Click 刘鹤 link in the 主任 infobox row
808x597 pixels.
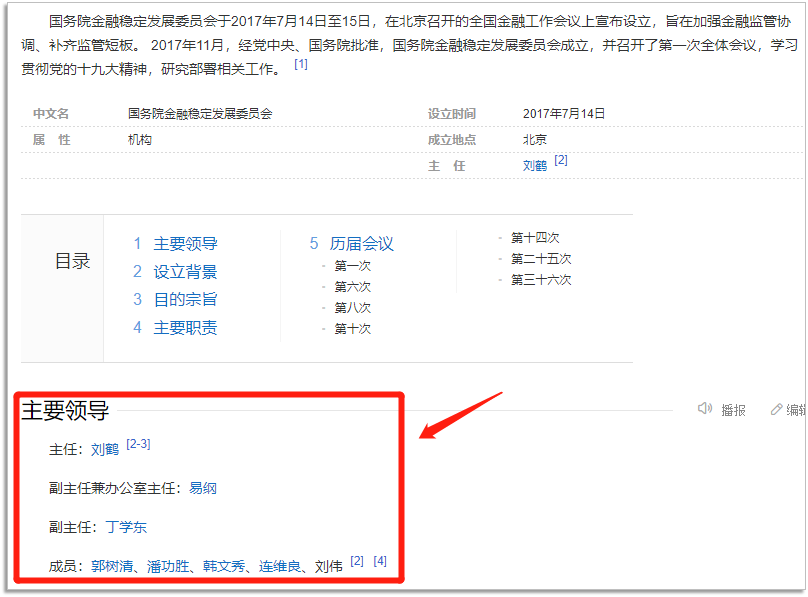(536, 165)
